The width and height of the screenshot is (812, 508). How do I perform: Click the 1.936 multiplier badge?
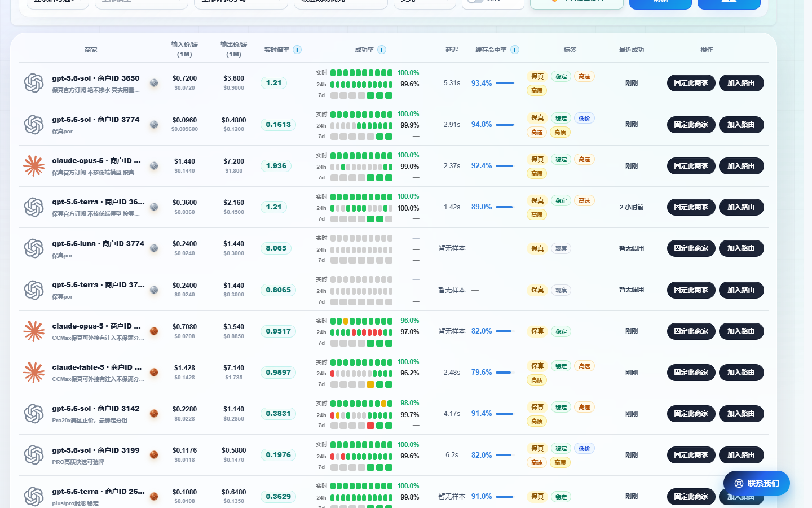pyautogui.click(x=276, y=166)
